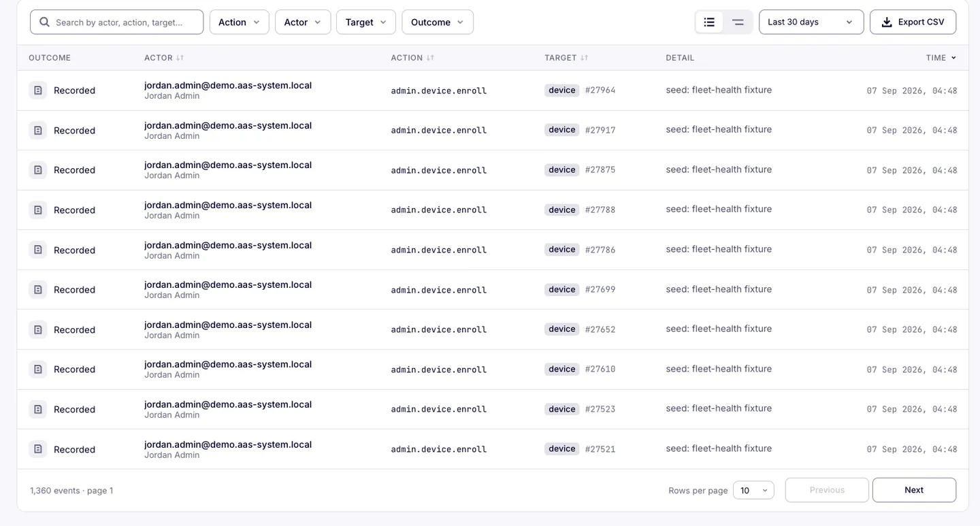Click device tag for #27917

coord(562,129)
